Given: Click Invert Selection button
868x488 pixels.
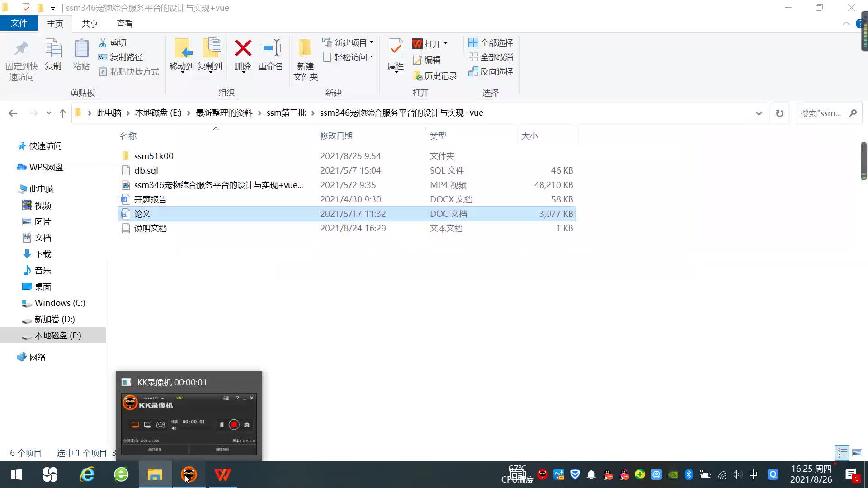Looking at the screenshot, I should click(x=491, y=71).
